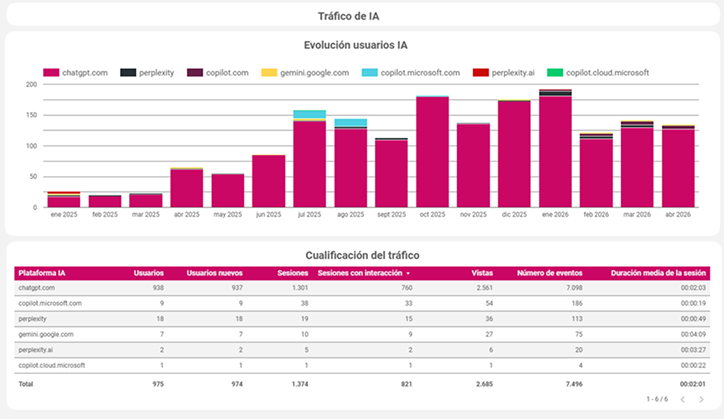
Task: Click the mar 2026 axis label
Action: [637, 215]
